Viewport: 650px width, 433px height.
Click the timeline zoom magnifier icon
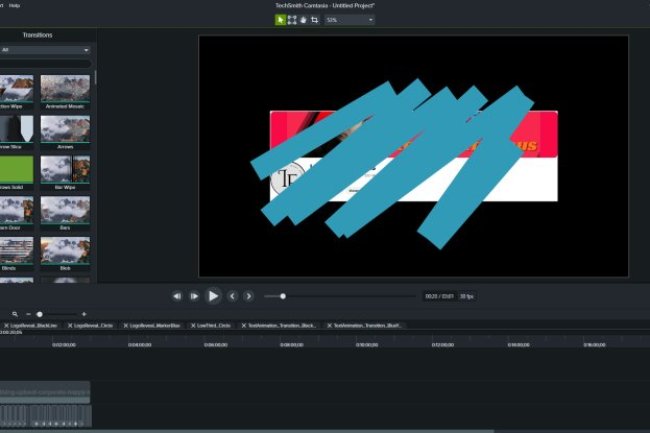coord(15,314)
